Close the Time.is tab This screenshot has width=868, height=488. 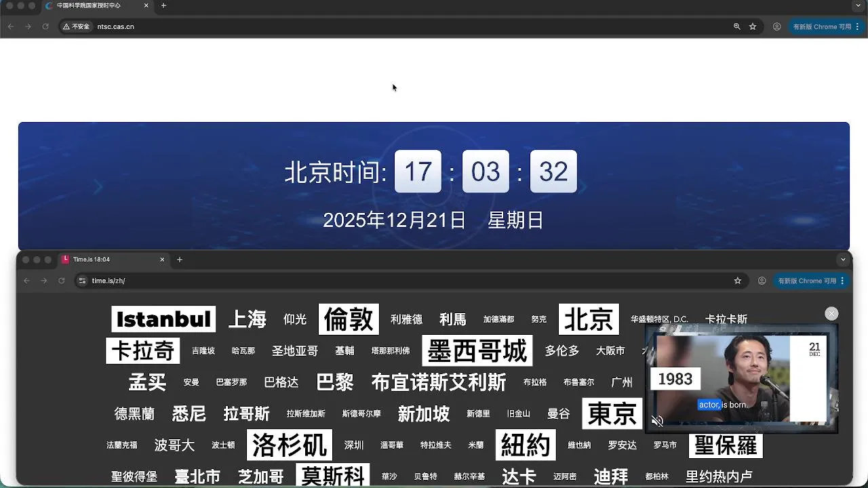point(162,260)
